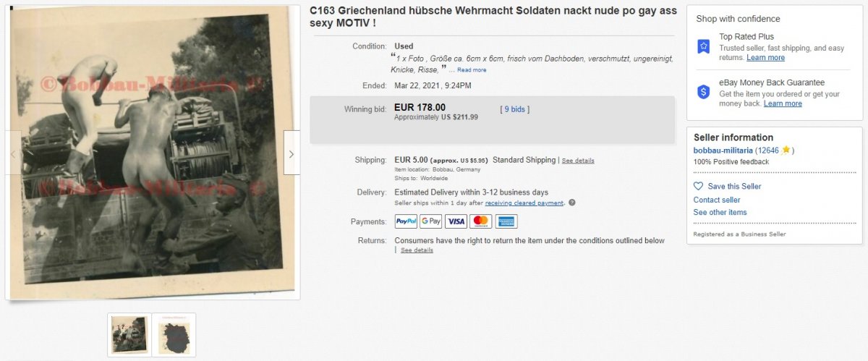
Task: Open shipping See details link
Action: click(578, 161)
